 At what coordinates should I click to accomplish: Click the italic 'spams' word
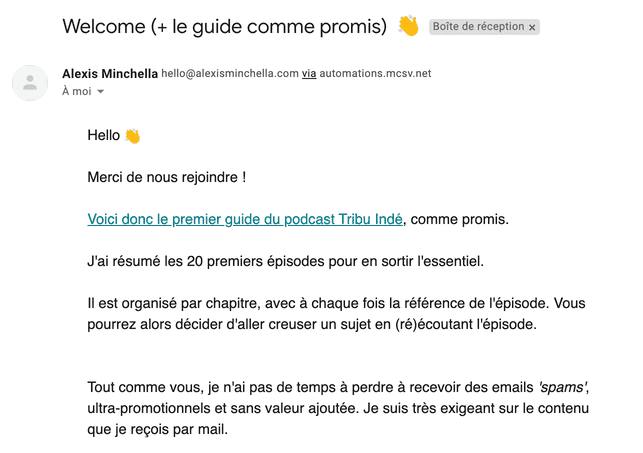[x=563, y=387]
